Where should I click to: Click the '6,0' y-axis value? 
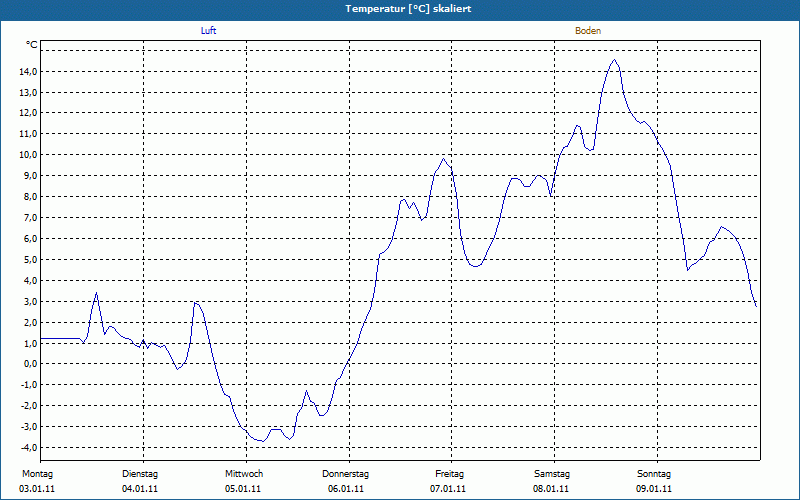tap(31, 238)
